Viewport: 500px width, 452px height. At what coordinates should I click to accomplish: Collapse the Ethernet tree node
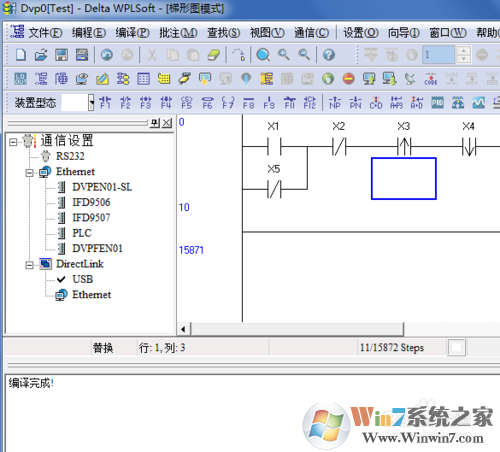click(30, 173)
